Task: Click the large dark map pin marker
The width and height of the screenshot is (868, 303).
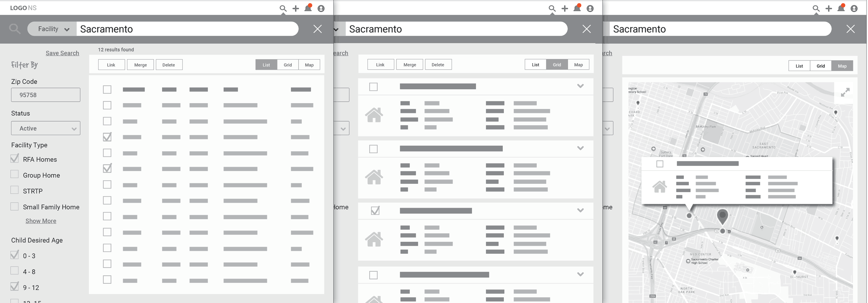Action: coord(722,215)
